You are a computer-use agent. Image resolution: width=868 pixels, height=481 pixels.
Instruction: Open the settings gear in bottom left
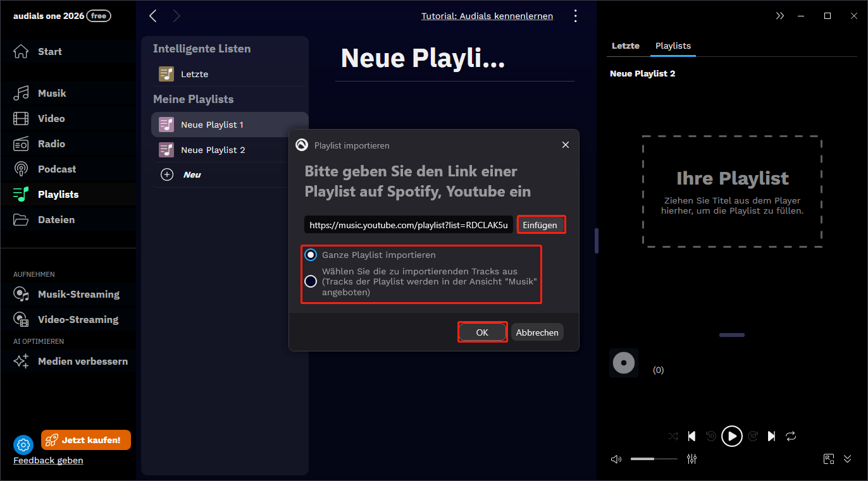click(x=23, y=445)
